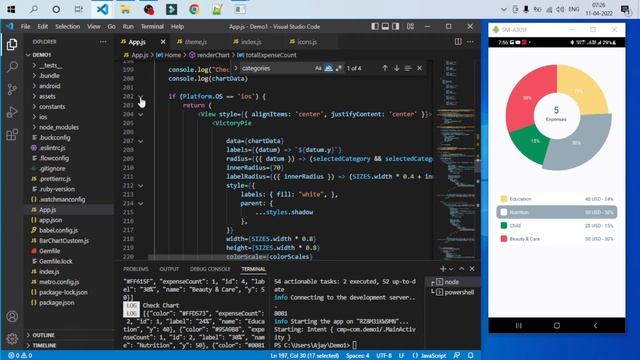Open notifications bell in status bar

pos(470,356)
